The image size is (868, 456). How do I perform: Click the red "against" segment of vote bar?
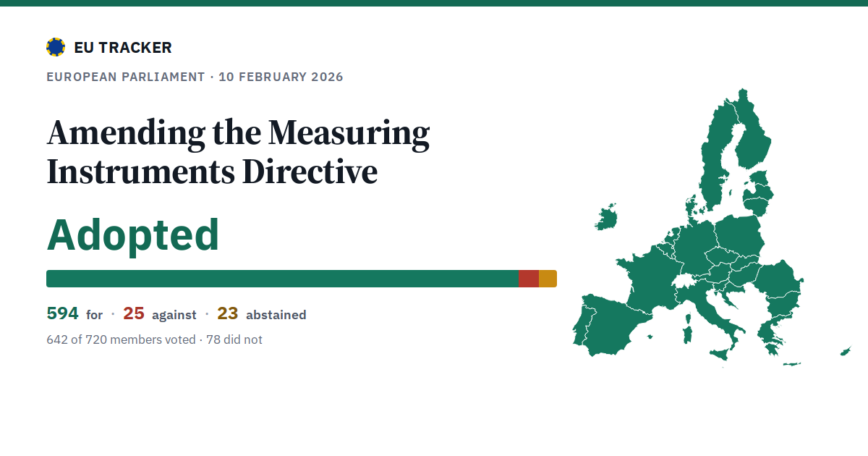[529, 279]
